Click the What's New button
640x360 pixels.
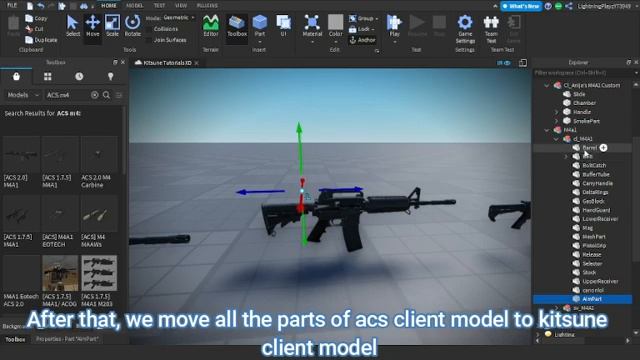[x=521, y=6]
